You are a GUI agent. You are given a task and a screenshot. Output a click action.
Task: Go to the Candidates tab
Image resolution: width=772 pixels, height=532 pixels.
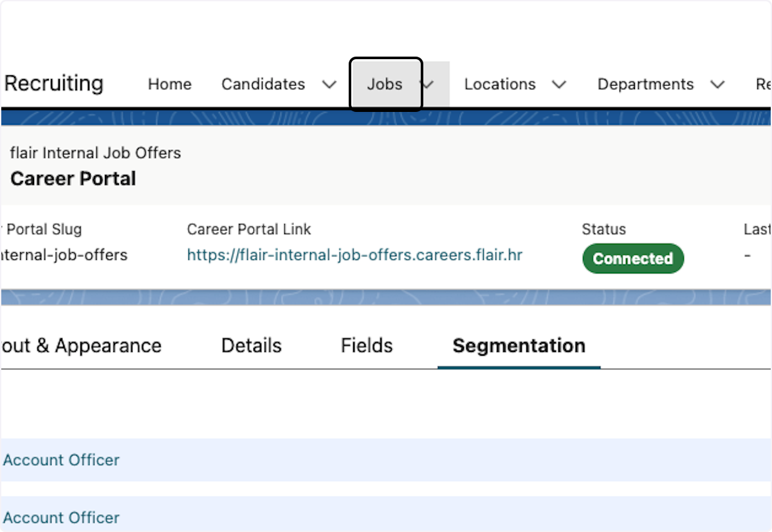tap(263, 84)
